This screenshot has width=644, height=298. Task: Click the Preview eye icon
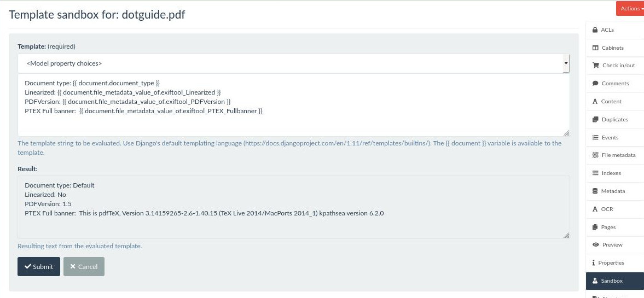coord(595,244)
